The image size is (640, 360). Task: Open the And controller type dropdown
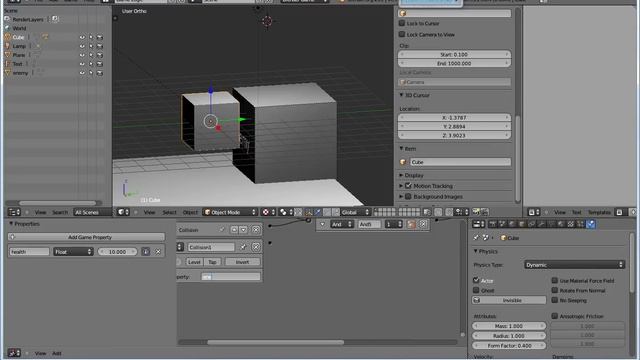click(342, 224)
